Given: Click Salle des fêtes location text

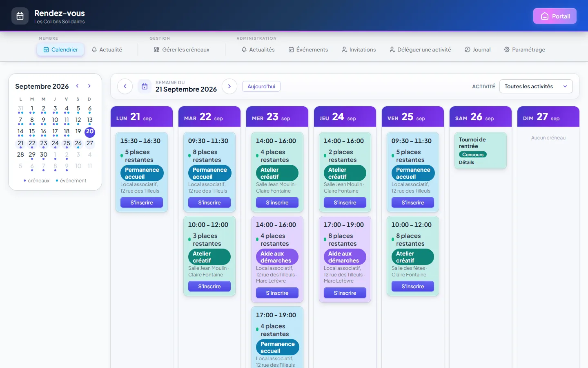Looking at the screenshot, I should pyautogui.click(x=408, y=268).
